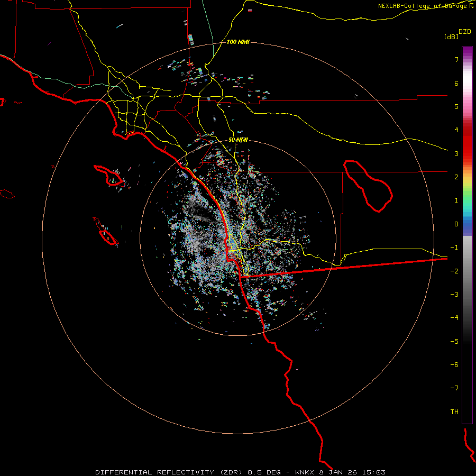Screen dimensions: 476x476
Task: Click the KNKX station identifier in caption
Action: coord(304,472)
